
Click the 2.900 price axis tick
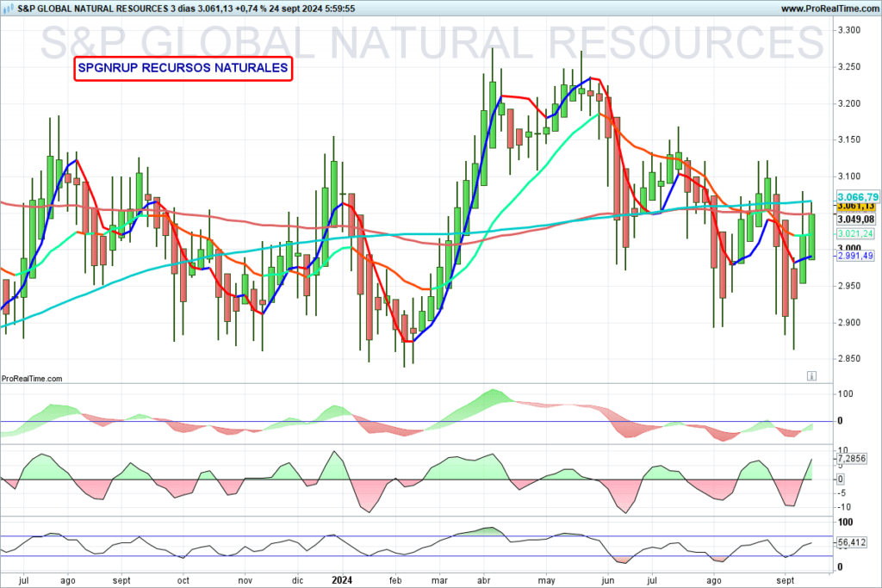tap(848, 323)
